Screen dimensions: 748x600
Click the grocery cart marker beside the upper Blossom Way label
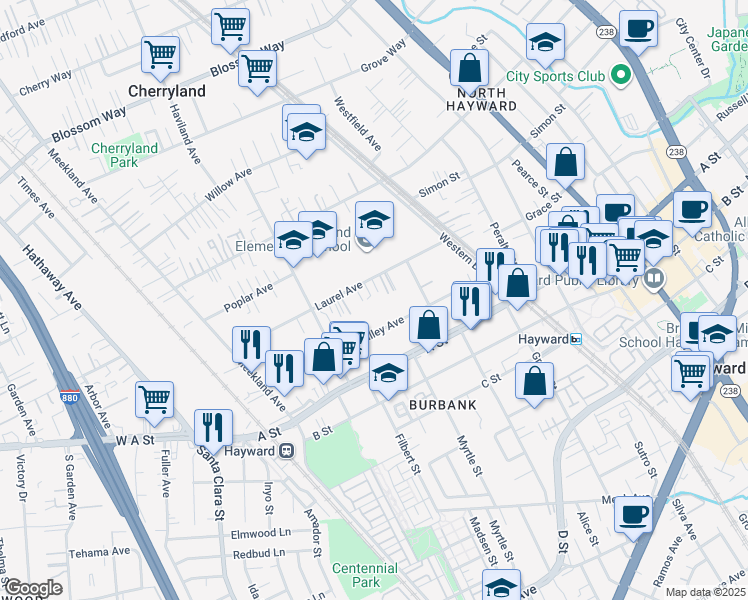[257, 70]
